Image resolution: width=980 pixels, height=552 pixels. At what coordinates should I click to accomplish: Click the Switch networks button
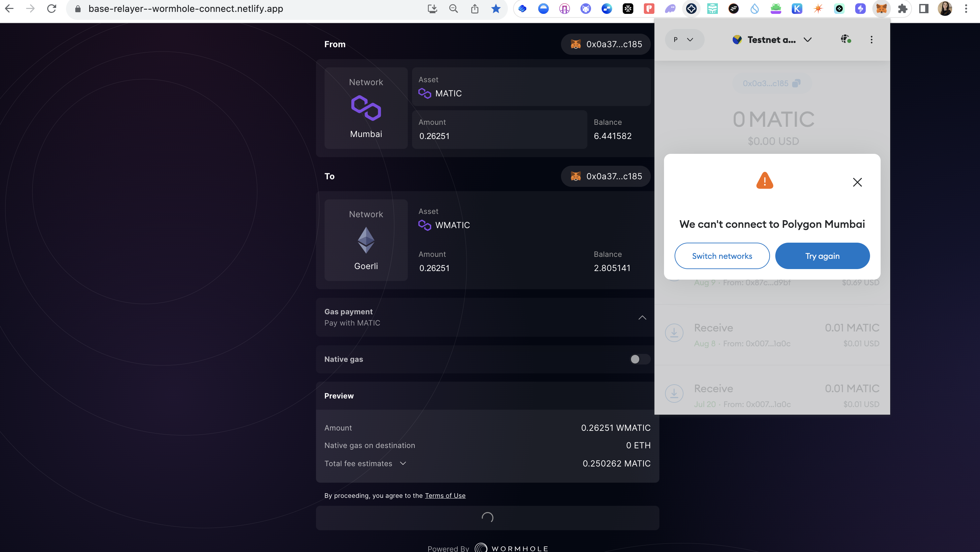pyautogui.click(x=722, y=256)
